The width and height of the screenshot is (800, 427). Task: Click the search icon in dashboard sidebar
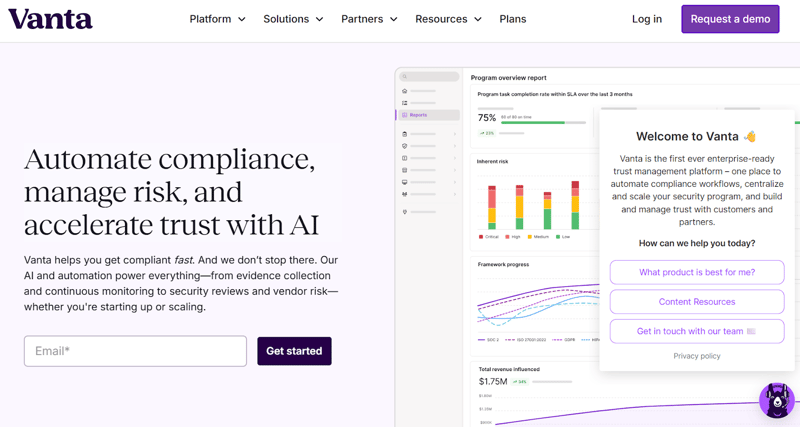point(405,77)
